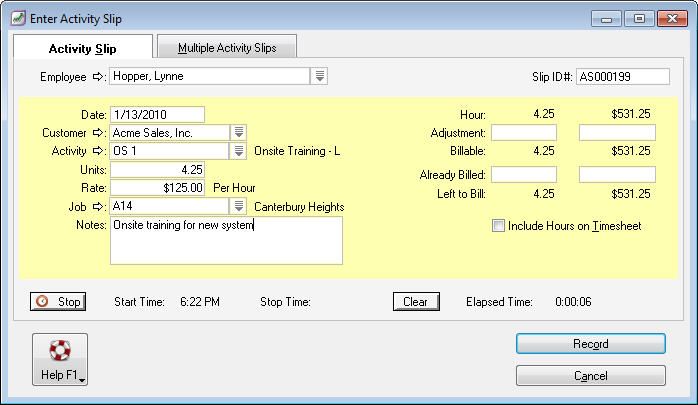
Task: Click inside the Notes text box
Action: pos(227,240)
